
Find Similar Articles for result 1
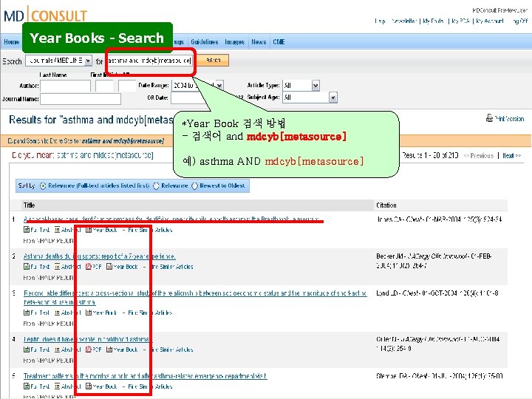point(150,230)
